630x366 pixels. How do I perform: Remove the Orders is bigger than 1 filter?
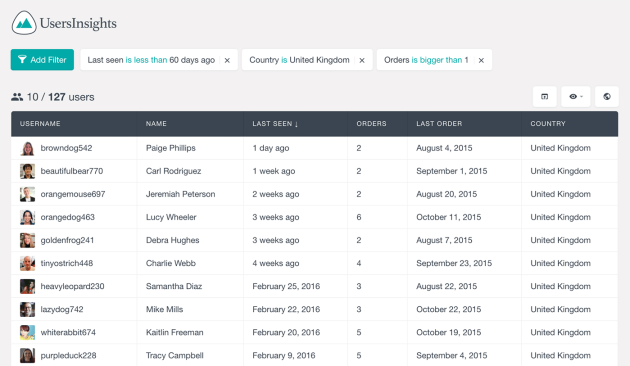pos(481,60)
